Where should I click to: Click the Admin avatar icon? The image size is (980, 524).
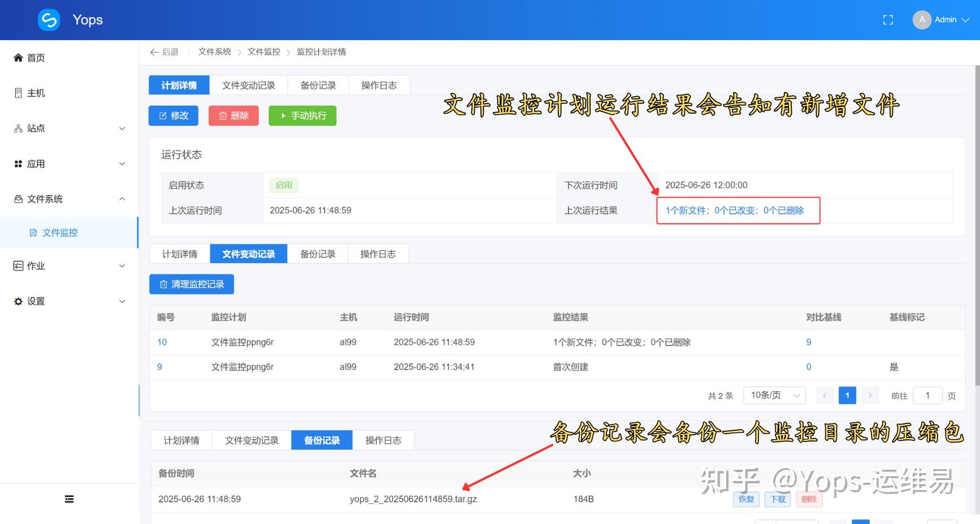point(921,19)
